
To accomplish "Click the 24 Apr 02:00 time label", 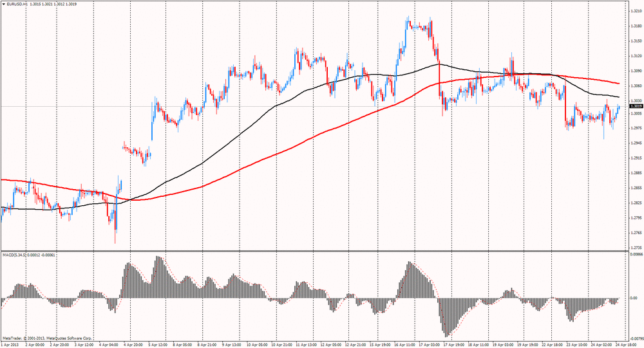I will coord(601,345).
